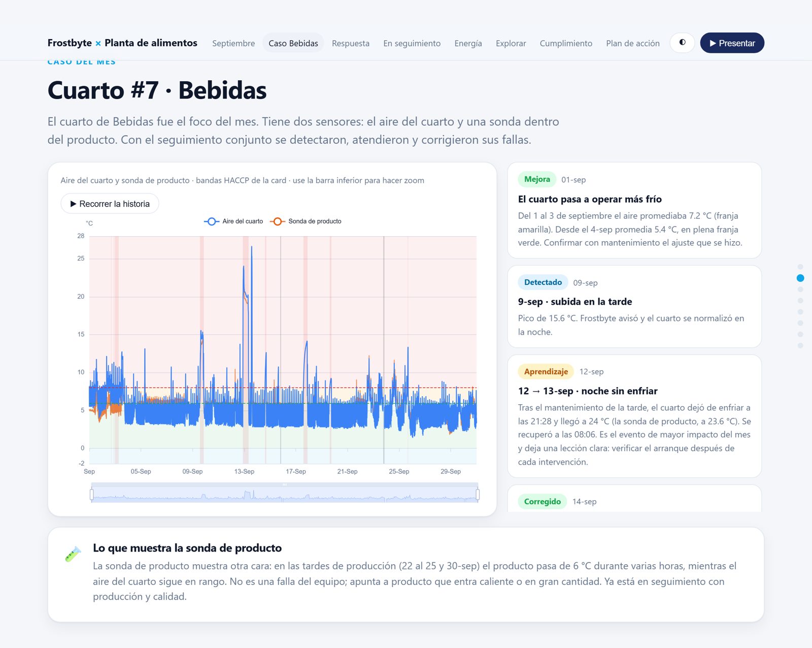Switch to the Energía tab

[468, 43]
